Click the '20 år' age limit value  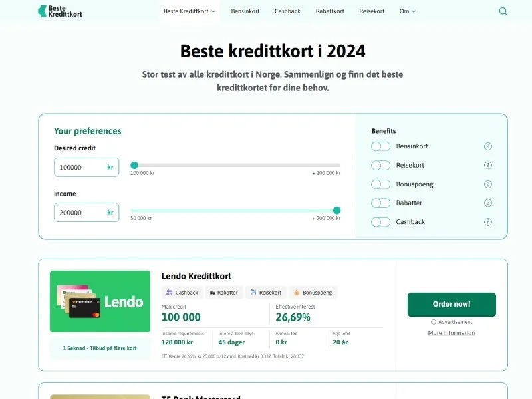point(340,342)
